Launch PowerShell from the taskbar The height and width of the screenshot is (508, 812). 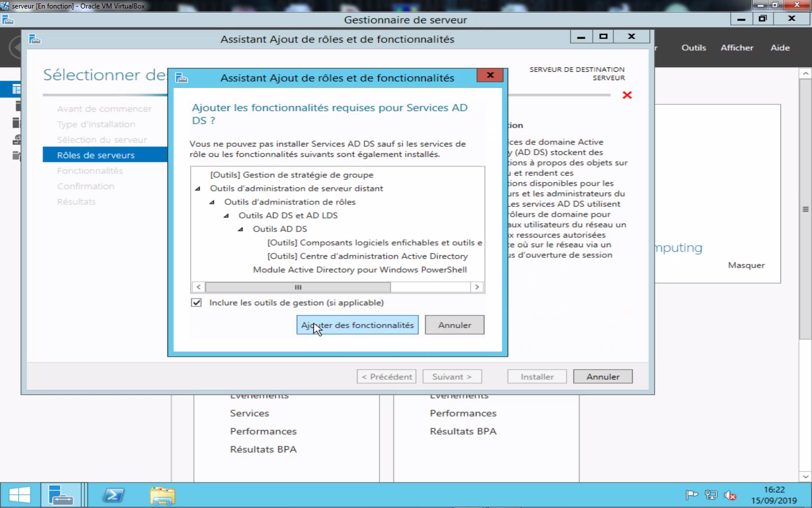(x=113, y=496)
